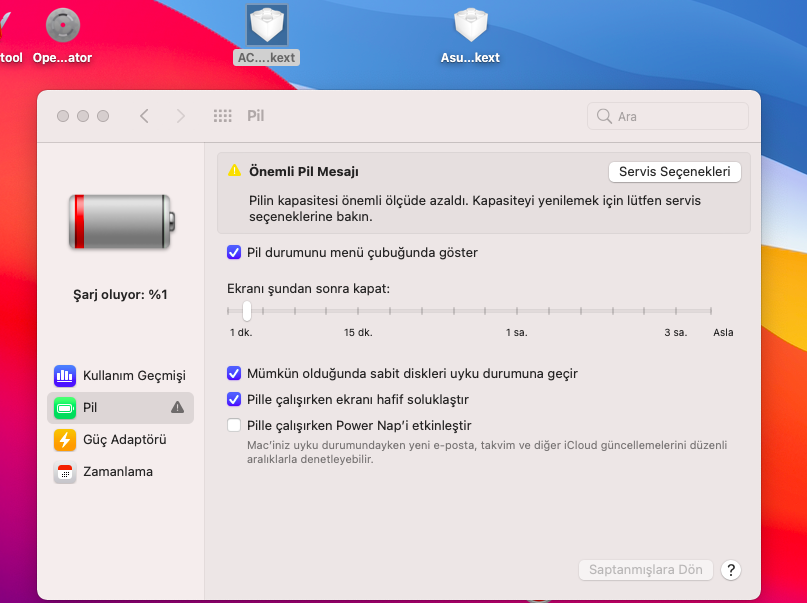Screen dimensions: 807x603
Task: Enable Pille çalışırken Power Nap checkbox
Action: [234, 426]
